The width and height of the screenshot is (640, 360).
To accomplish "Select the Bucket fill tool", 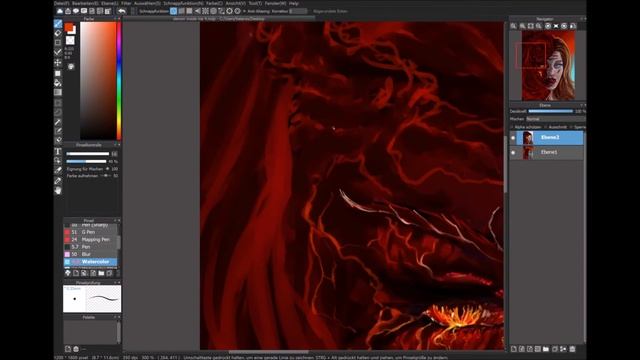I will (x=58, y=83).
